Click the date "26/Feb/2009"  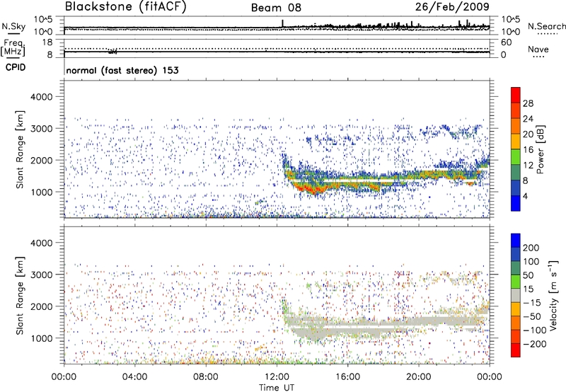pos(452,6)
